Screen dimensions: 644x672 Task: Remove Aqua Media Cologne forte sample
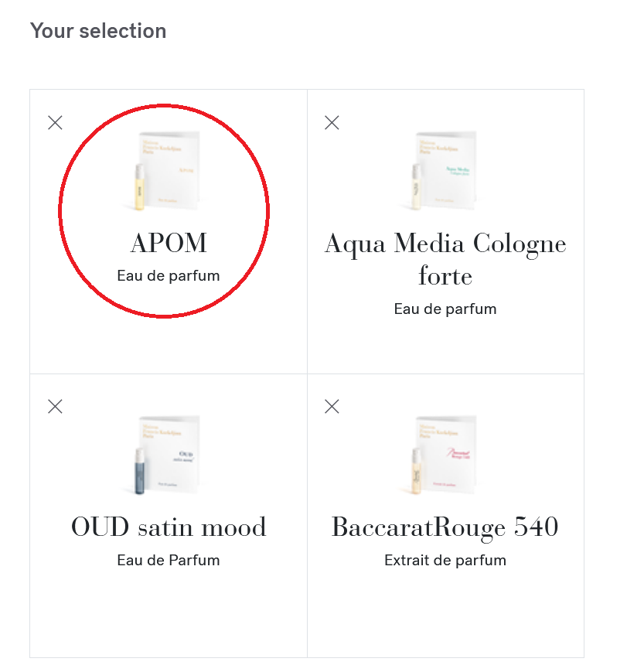pyautogui.click(x=332, y=122)
